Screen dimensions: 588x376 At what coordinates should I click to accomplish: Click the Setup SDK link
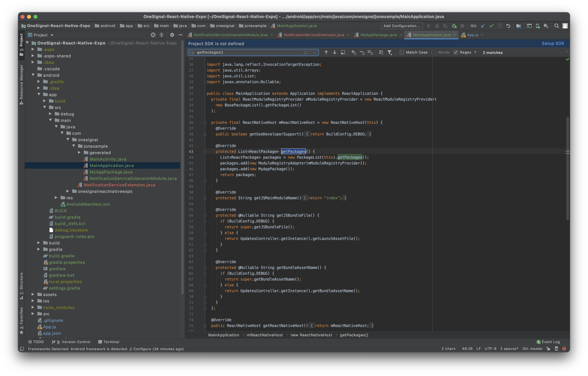553,44
